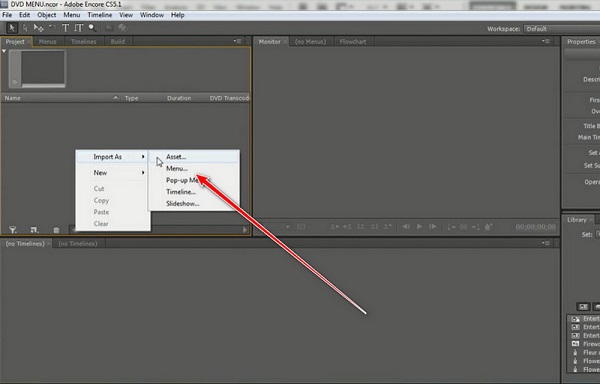Click the add chapter marker icon in Monitor
600x384 pixels.
[x=488, y=227]
